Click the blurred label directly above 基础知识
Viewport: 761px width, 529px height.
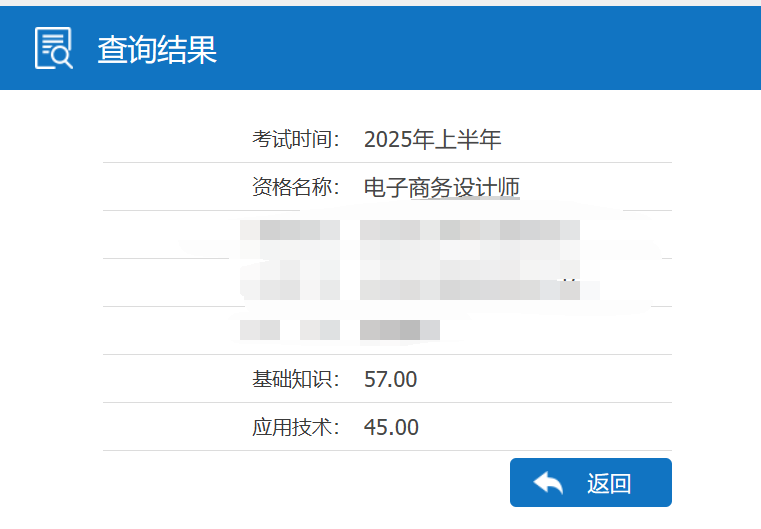[x=290, y=329]
